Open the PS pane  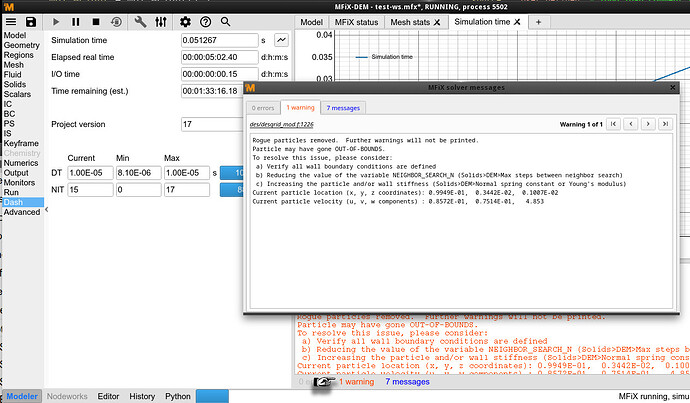pos(9,124)
